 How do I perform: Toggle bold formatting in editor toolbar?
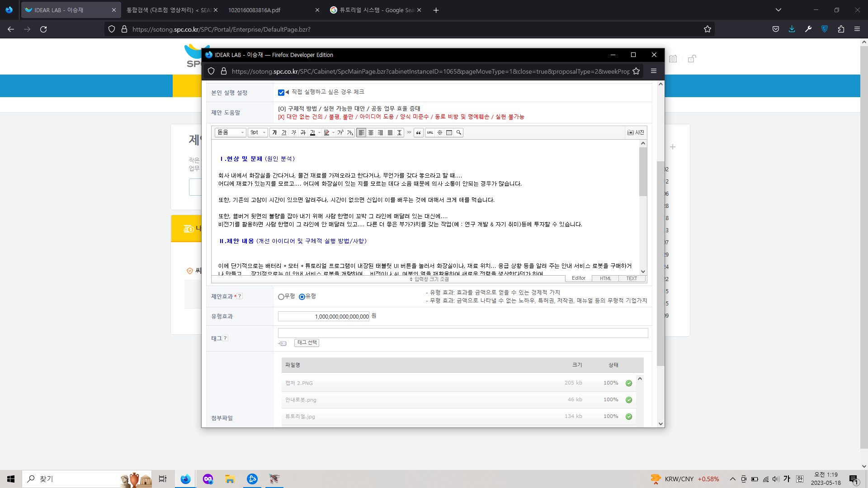coord(274,132)
